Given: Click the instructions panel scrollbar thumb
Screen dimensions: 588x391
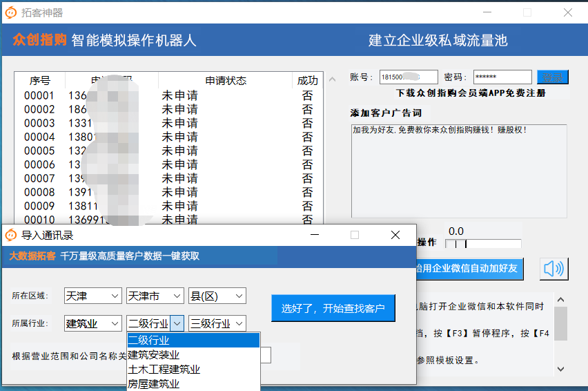Looking at the screenshot, I should pyautogui.click(x=560, y=323).
